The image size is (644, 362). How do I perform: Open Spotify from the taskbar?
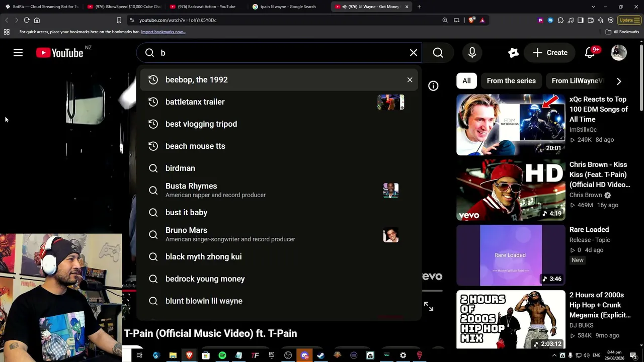pyautogui.click(x=222, y=355)
